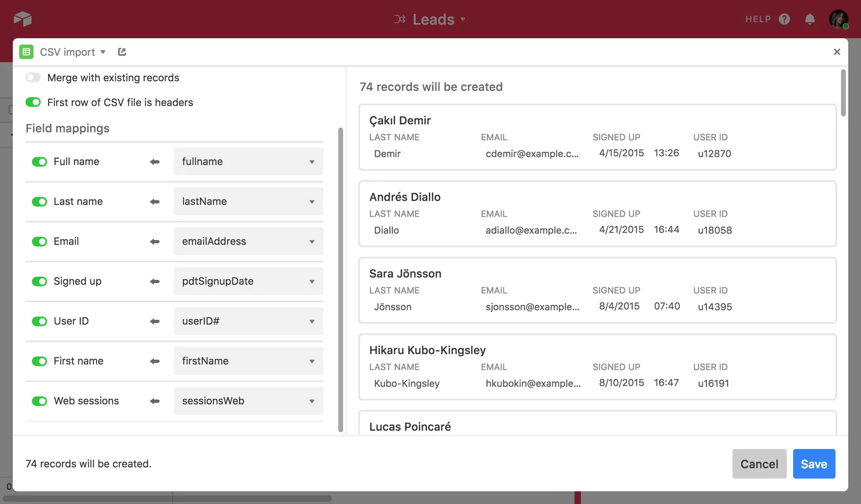
Task: Turn off the Email field mapping toggle
Action: tap(39, 241)
